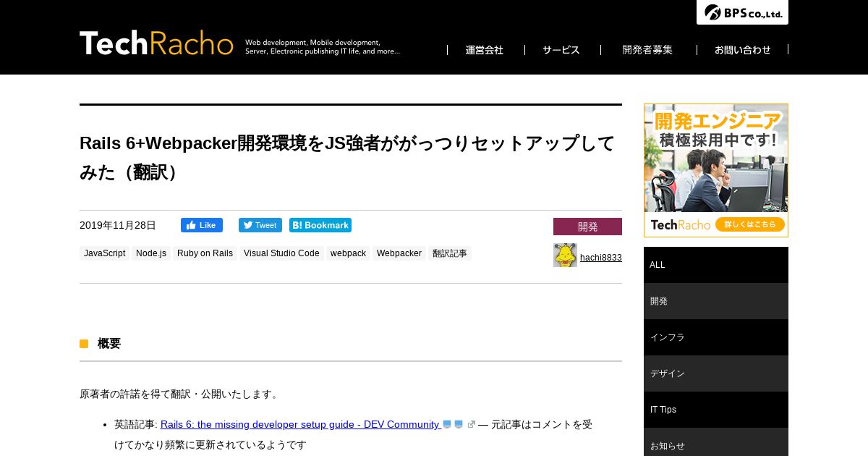Select the Visual Studio Code tag

tap(281, 253)
